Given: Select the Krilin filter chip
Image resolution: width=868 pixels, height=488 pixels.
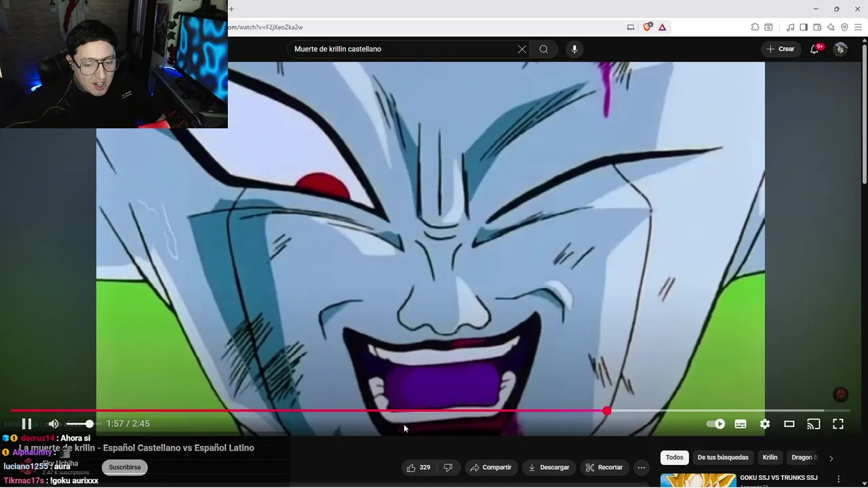Looking at the screenshot, I should click(770, 457).
